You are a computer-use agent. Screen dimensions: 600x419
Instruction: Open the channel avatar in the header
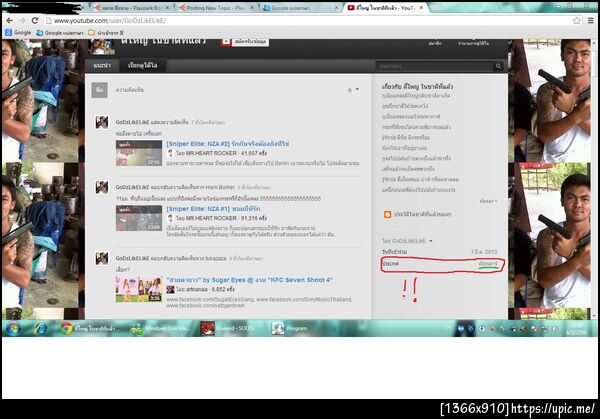click(101, 46)
